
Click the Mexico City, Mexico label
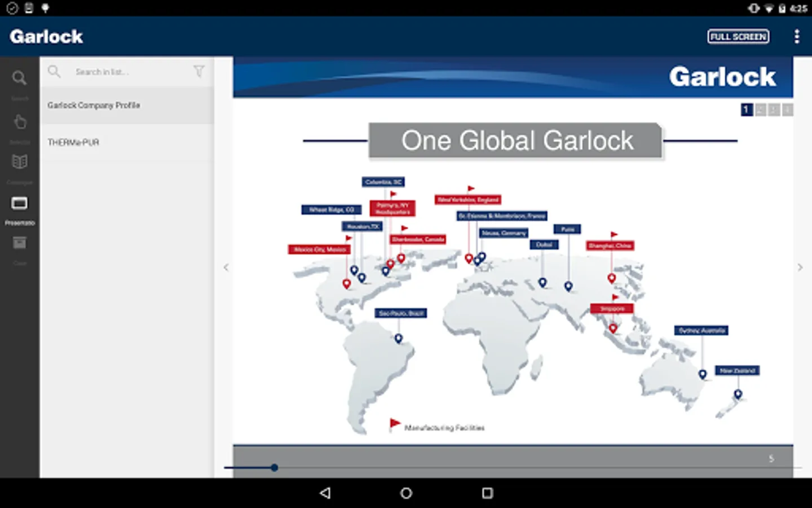coord(320,249)
